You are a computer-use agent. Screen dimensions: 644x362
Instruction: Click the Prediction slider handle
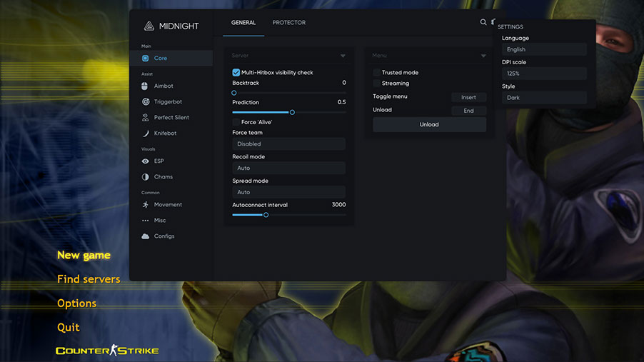point(292,112)
